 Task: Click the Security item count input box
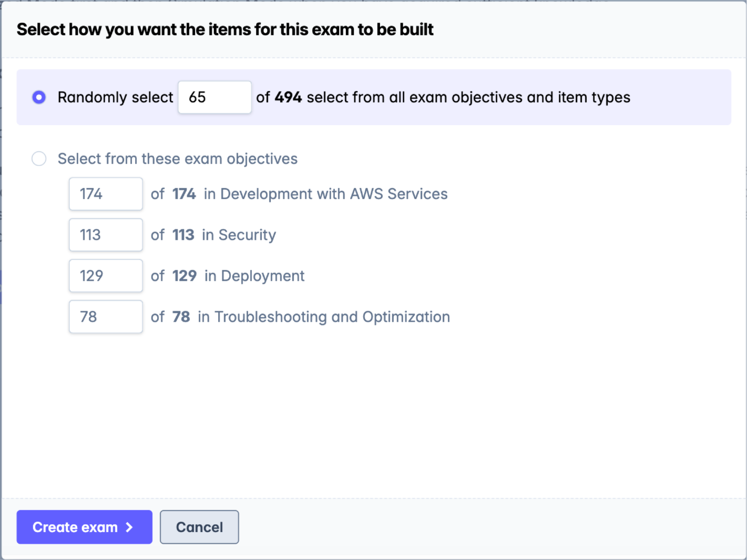106,235
